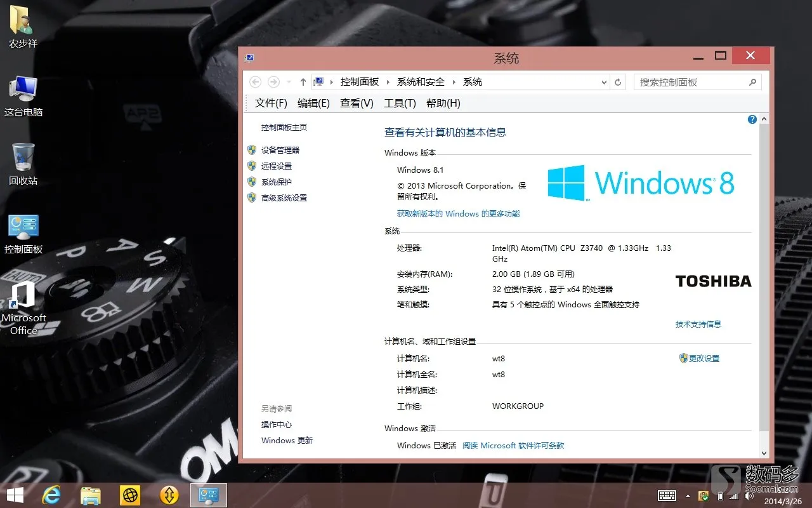
Task: Click the taskbar date 2014/3/26
Action: coord(782,501)
